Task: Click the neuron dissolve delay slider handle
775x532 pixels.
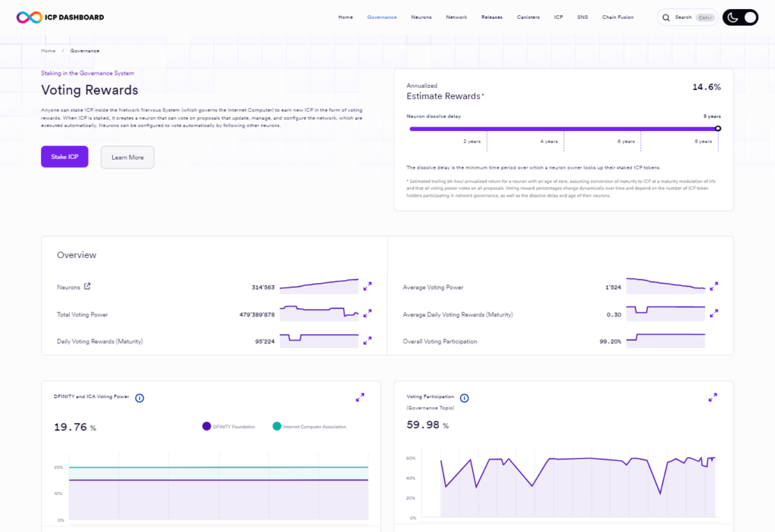Action: tap(717, 129)
